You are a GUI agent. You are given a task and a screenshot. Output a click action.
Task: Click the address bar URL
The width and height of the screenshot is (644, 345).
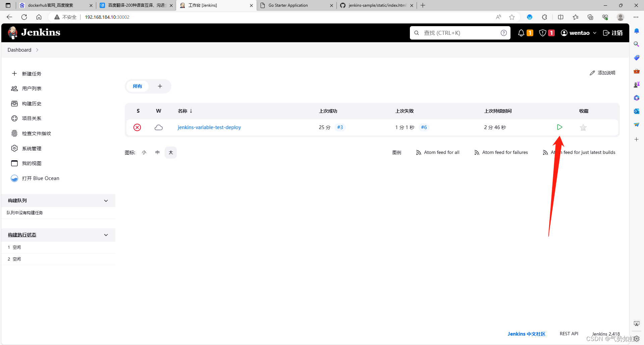(x=107, y=17)
